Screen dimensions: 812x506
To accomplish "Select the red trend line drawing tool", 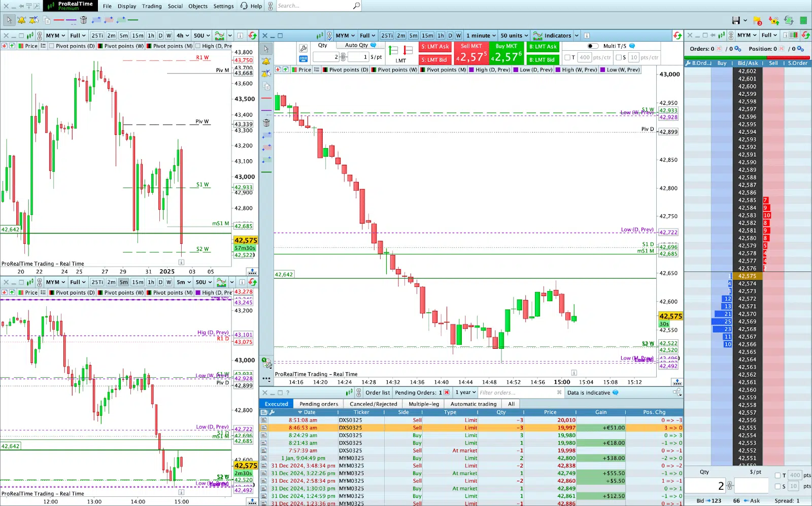I will pyautogui.click(x=266, y=99).
